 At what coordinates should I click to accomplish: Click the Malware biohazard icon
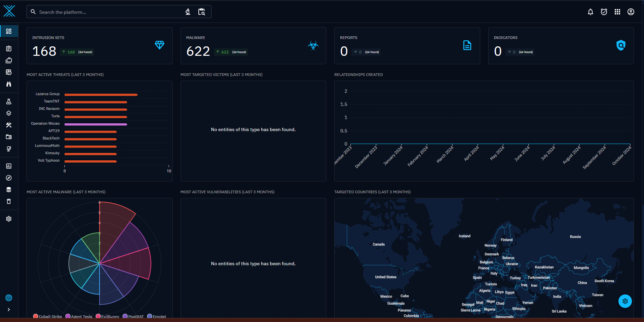click(313, 45)
